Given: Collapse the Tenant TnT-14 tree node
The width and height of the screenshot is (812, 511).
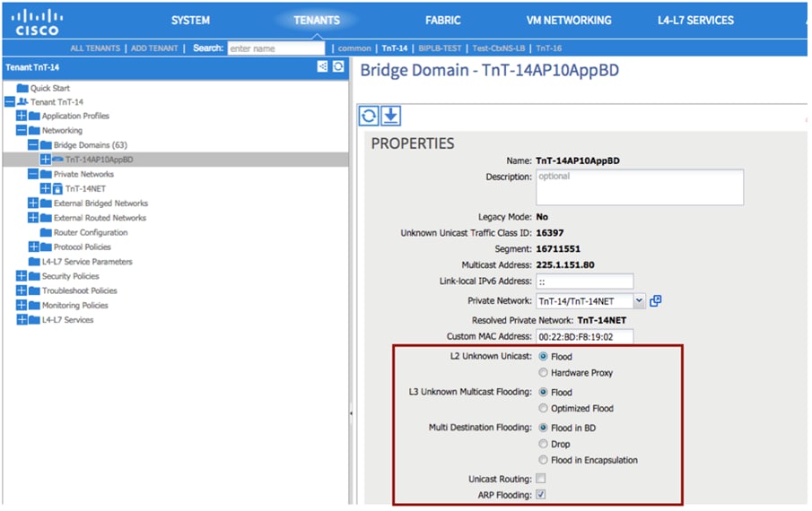Looking at the screenshot, I should (9, 101).
